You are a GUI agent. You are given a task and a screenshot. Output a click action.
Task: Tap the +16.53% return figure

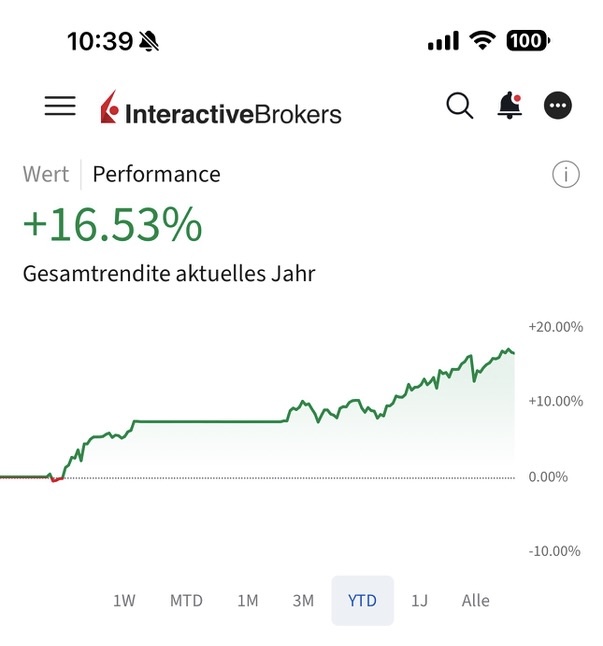pos(112,226)
